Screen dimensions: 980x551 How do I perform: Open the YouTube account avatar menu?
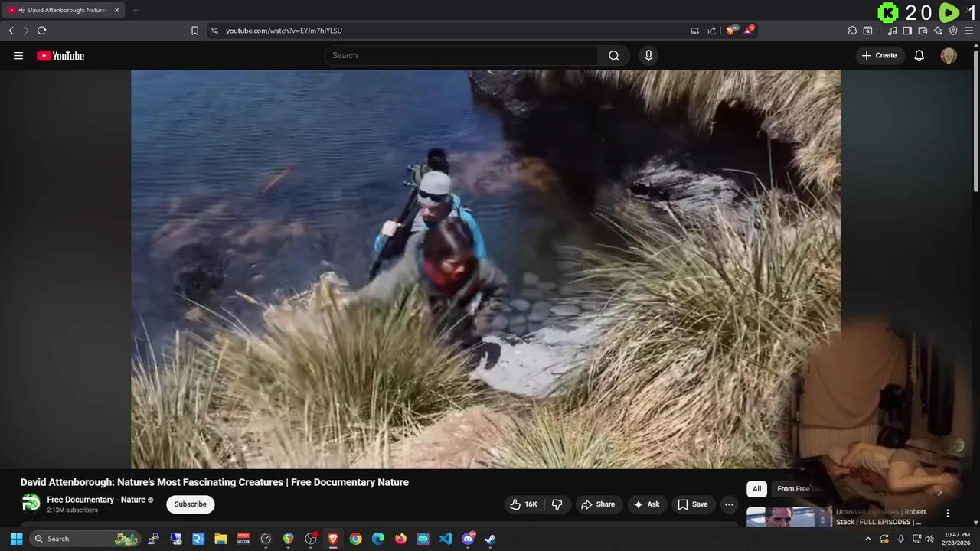949,55
